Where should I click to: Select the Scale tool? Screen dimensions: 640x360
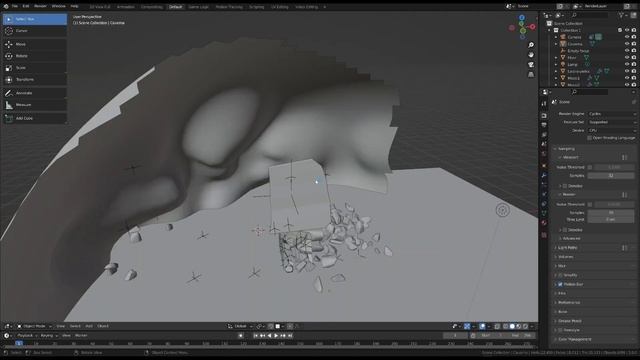coord(35,68)
